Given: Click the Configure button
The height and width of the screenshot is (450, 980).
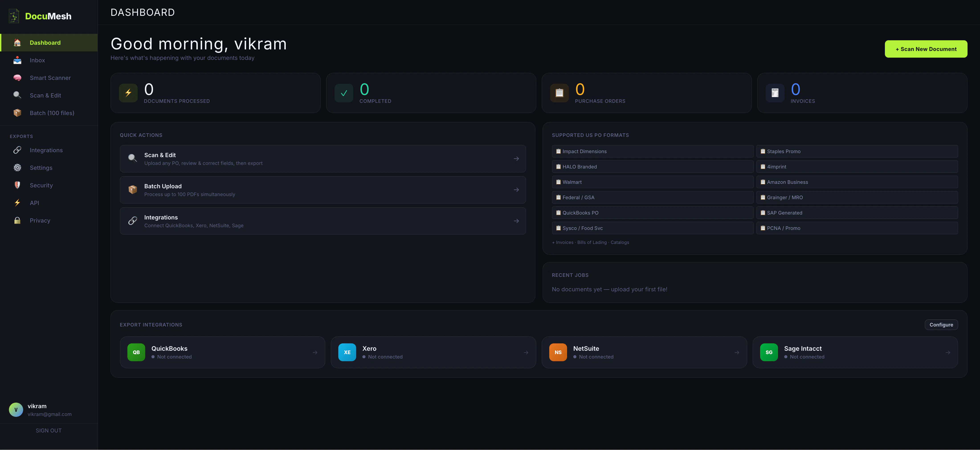Looking at the screenshot, I should click(x=941, y=324).
